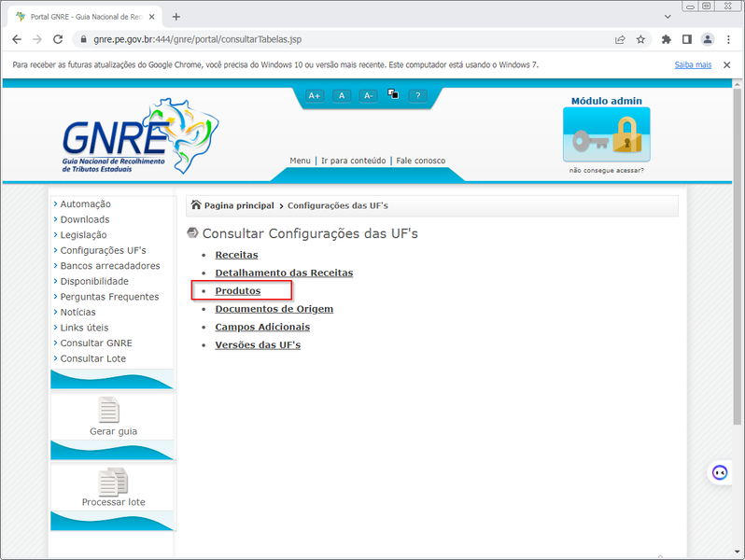
Task: Open Campos Adicionais link
Action: (262, 327)
